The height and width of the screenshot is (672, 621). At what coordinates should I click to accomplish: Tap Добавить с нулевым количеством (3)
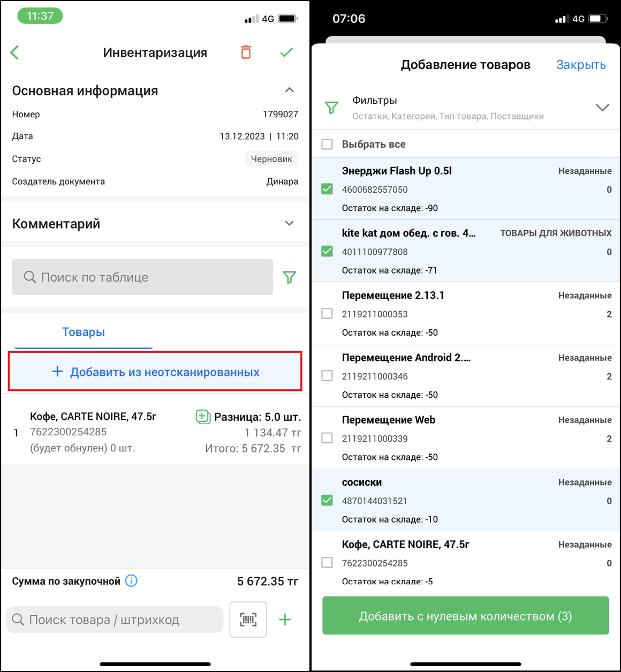(x=466, y=616)
